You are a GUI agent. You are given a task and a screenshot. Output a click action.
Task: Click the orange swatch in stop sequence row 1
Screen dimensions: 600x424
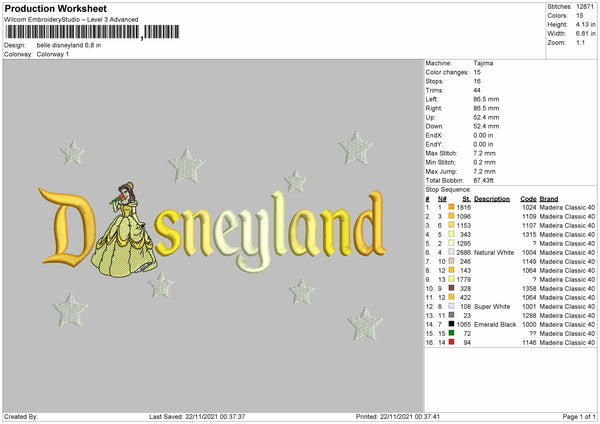coord(452,207)
